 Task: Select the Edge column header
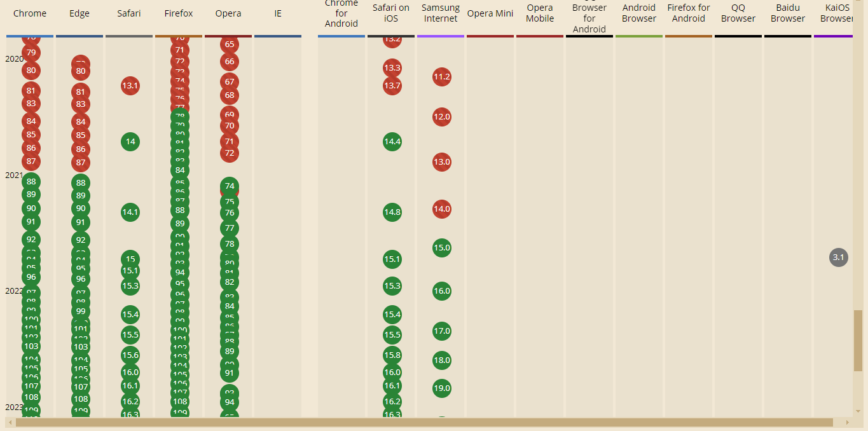click(79, 13)
